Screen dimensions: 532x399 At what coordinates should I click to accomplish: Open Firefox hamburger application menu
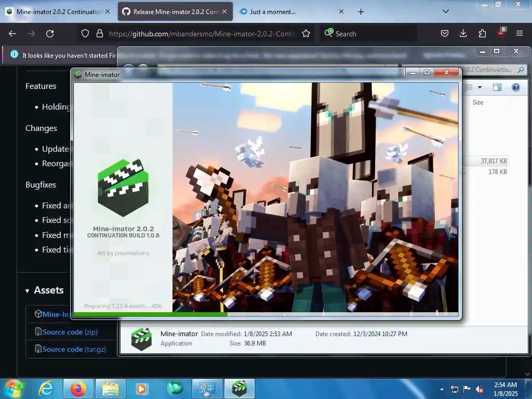(520, 33)
